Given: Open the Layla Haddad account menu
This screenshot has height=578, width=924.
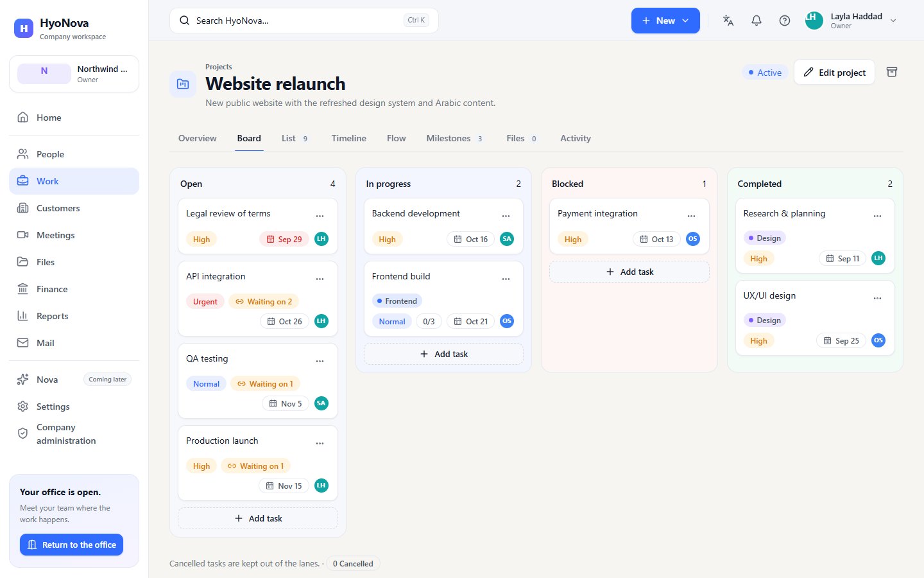Looking at the screenshot, I should point(851,21).
